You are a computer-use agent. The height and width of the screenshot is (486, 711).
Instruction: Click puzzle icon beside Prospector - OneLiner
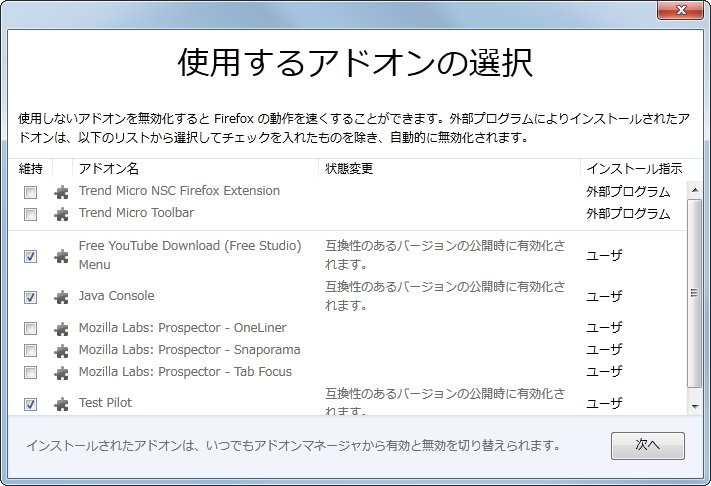pos(61,328)
